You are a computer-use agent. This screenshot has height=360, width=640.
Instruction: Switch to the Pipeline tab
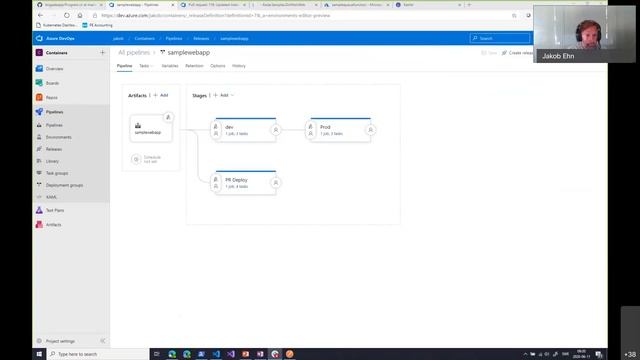(x=124, y=66)
